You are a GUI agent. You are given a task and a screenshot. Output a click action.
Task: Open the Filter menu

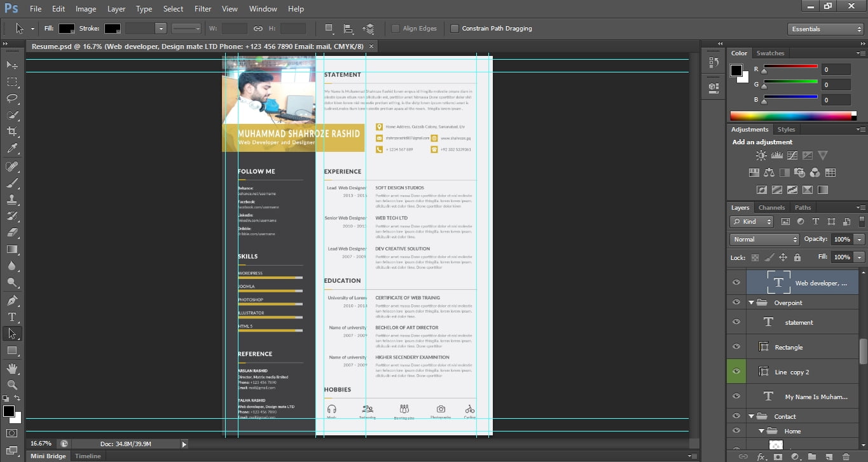(203, 9)
